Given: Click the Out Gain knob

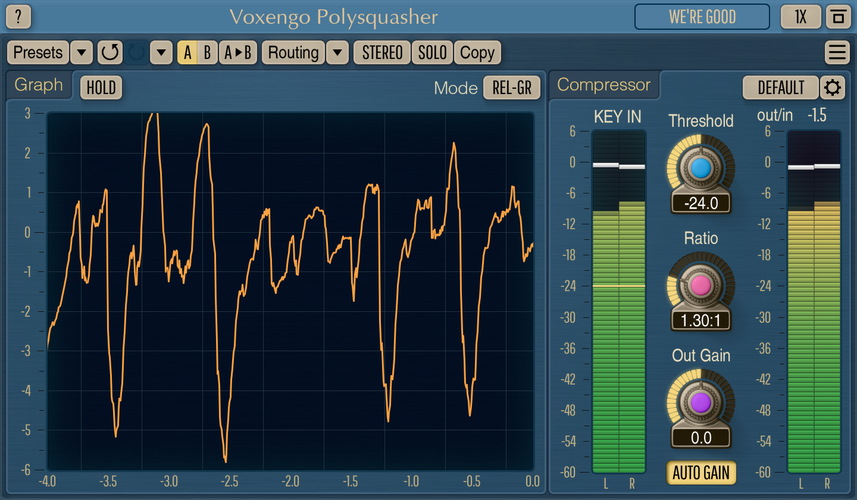Looking at the screenshot, I should [701, 403].
